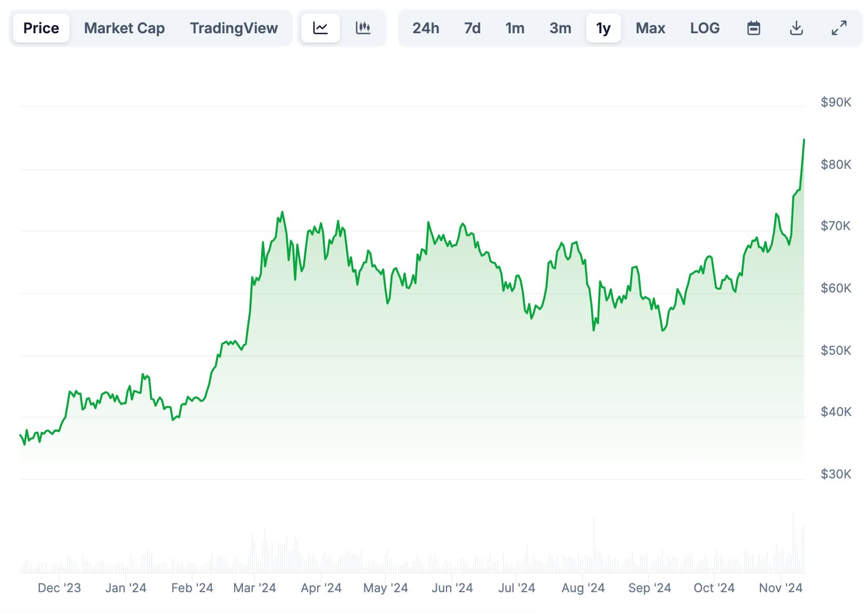This screenshot has height=614, width=868.
Task: Open the calendar date range picker
Action: 753,28
